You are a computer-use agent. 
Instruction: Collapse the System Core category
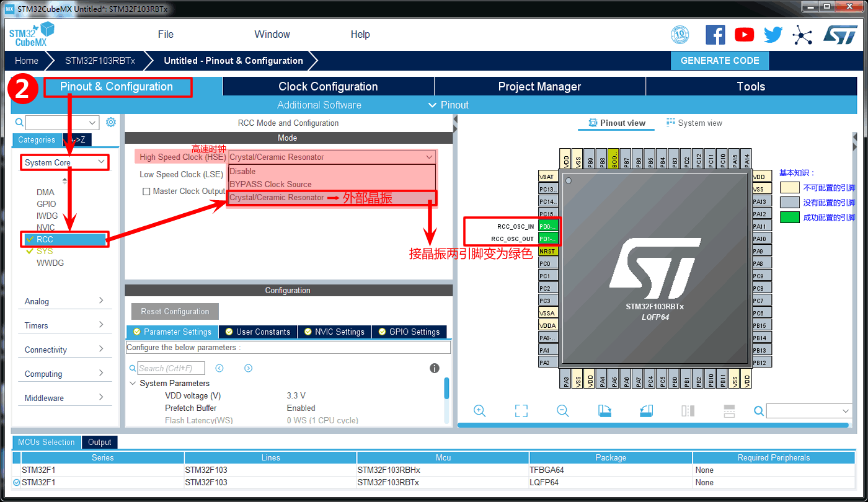coord(101,162)
